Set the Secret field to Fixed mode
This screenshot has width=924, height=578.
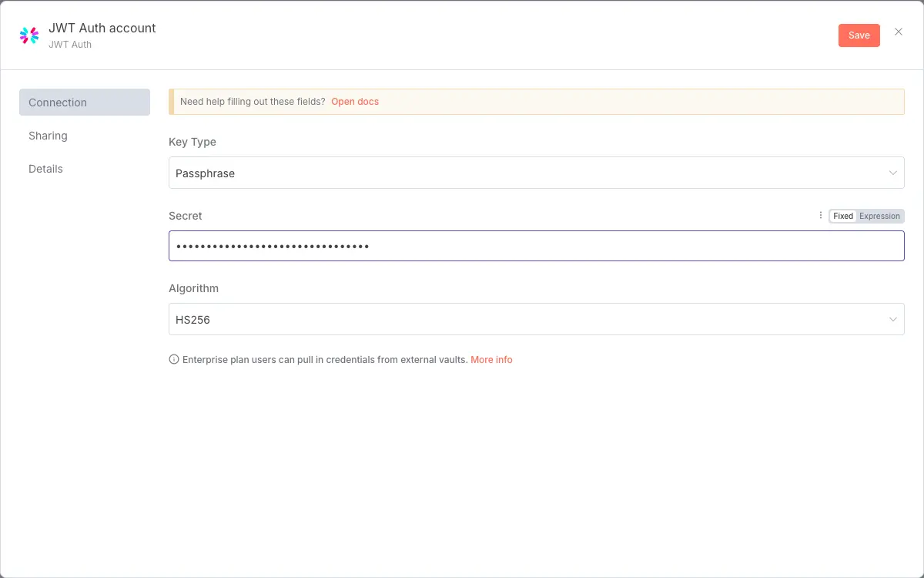coord(842,216)
